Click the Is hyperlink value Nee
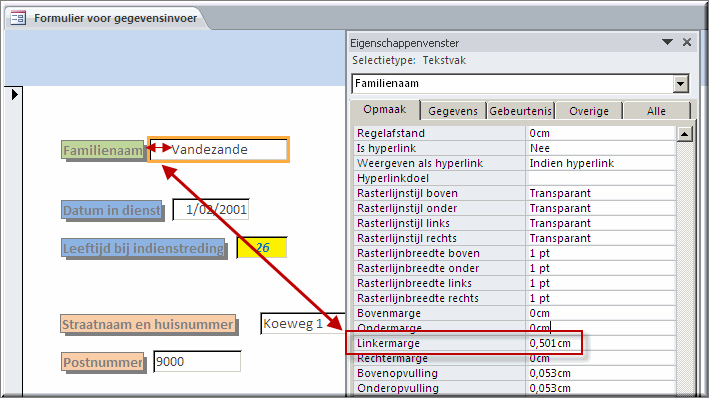The height and width of the screenshot is (398, 709). pyautogui.click(x=601, y=148)
